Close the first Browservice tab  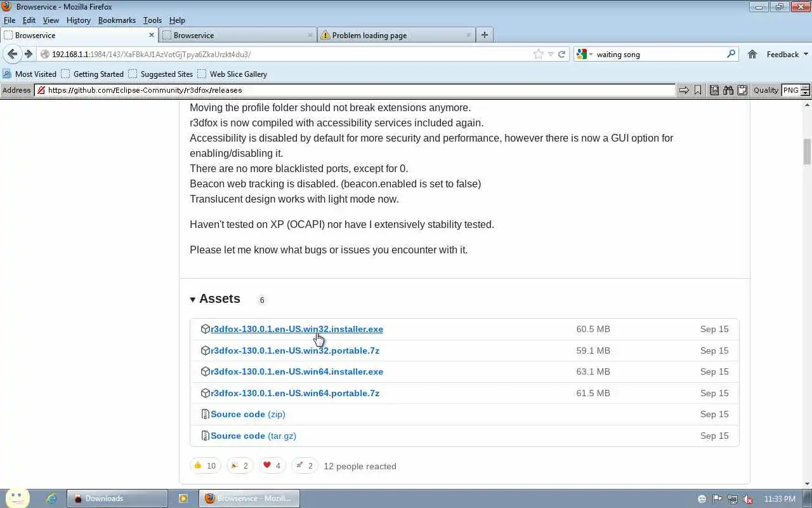click(152, 35)
